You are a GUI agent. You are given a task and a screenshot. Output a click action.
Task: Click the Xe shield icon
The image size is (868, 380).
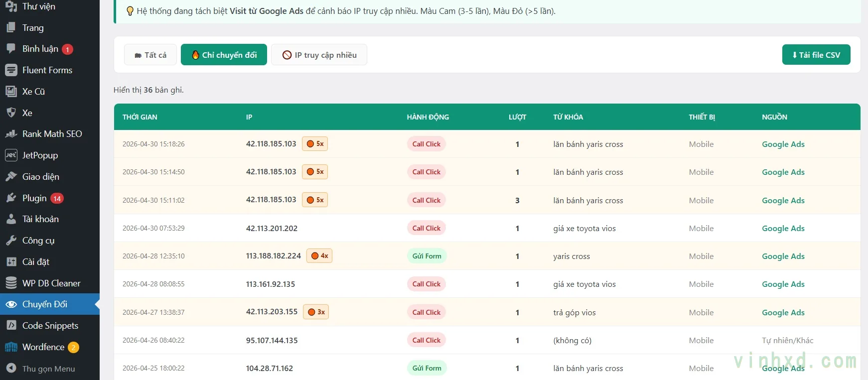coord(11,113)
